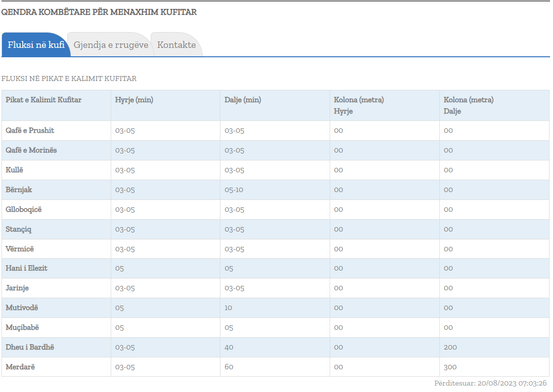This screenshot has height=392, width=553.
Task: Click the Glloboqicë border point name
Action: 24,210
